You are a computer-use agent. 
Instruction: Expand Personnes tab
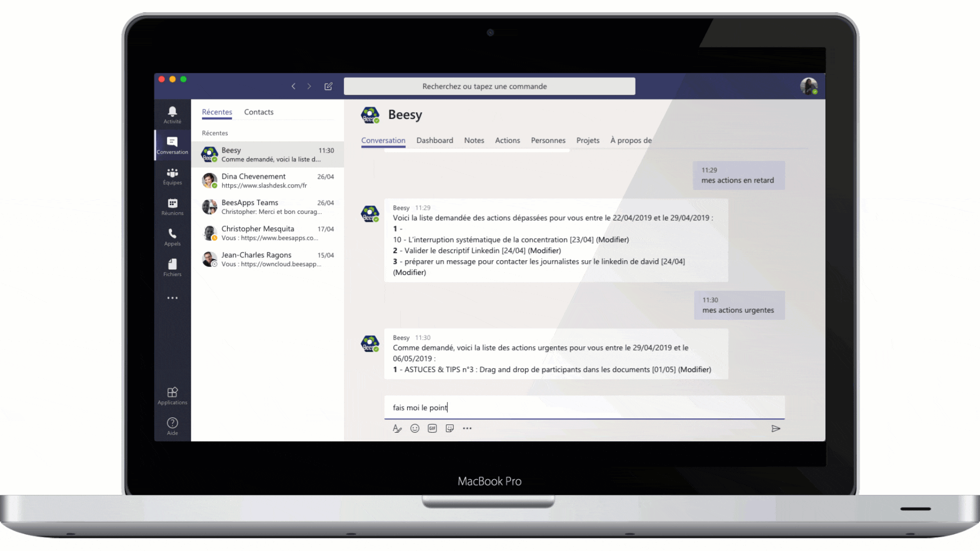pyautogui.click(x=547, y=140)
